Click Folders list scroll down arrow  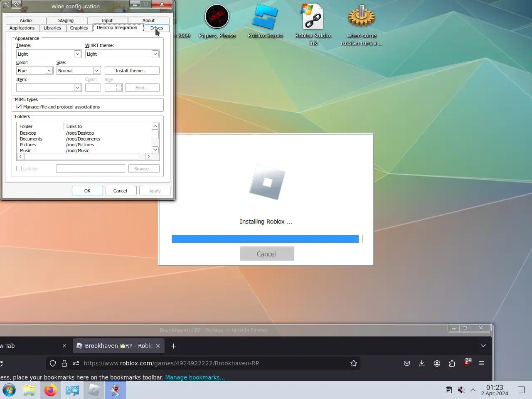155,150
